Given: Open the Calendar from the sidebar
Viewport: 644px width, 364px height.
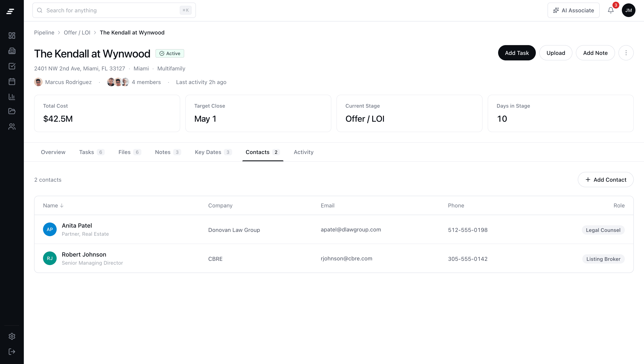Looking at the screenshot, I should (12, 81).
